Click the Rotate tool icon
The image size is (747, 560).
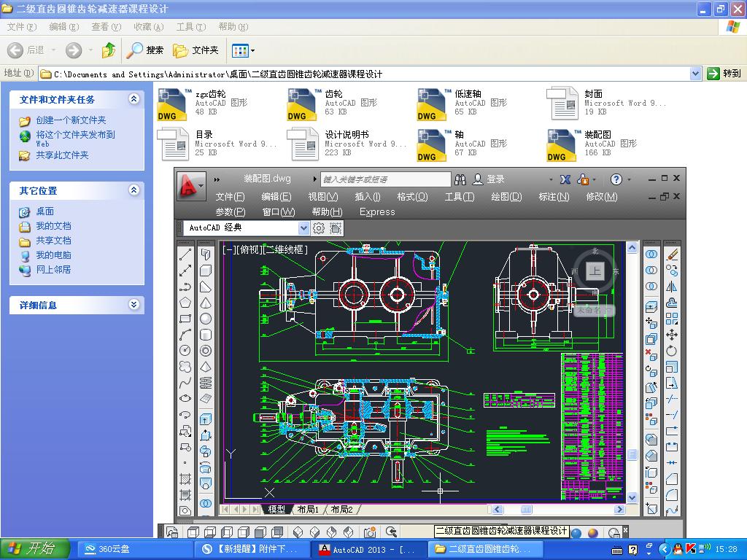point(672,351)
